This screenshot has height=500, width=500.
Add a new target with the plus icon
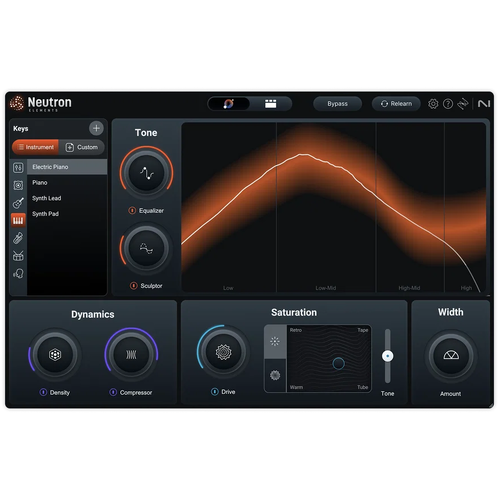click(x=96, y=128)
